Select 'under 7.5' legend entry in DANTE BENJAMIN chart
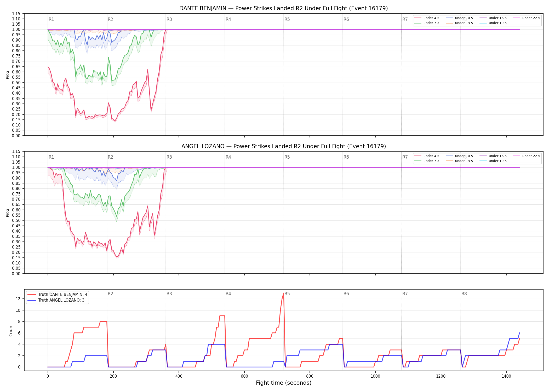This screenshot has height=392, width=549. pyautogui.click(x=427, y=23)
